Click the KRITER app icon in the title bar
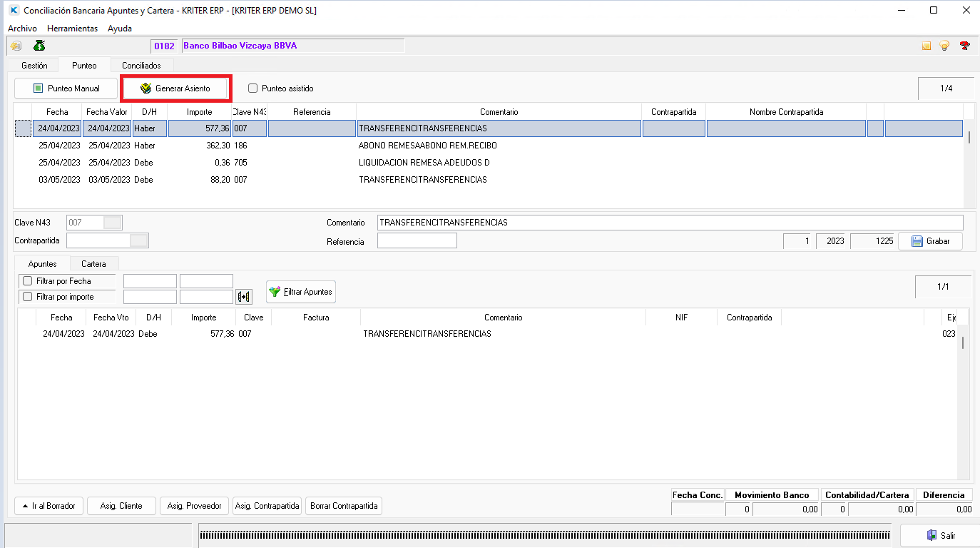 [14, 11]
